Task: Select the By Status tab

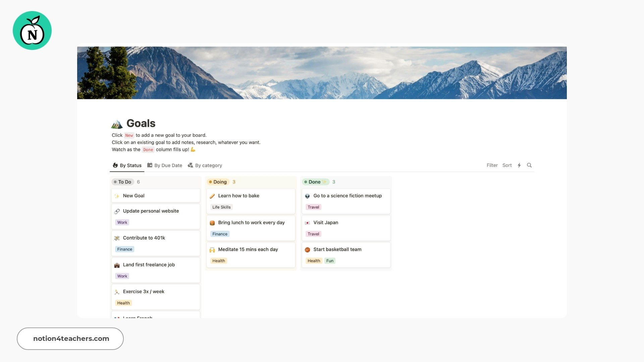Action: (127, 165)
